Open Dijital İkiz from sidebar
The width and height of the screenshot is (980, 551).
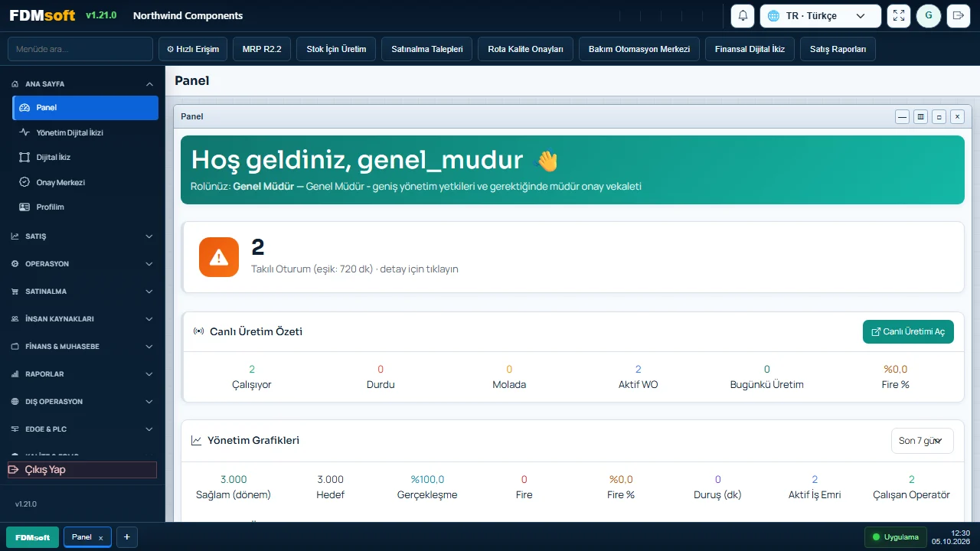tap(86, 157)
